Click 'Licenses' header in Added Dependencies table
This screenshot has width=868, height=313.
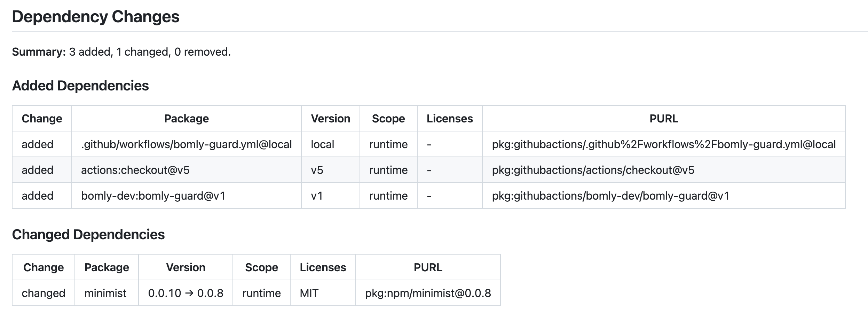450,119
